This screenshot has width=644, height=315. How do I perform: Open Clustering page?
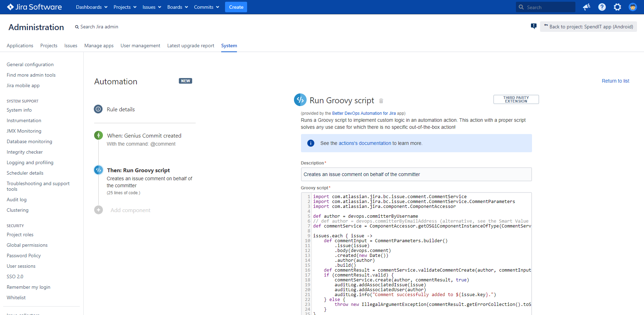[x=17, y=210]
